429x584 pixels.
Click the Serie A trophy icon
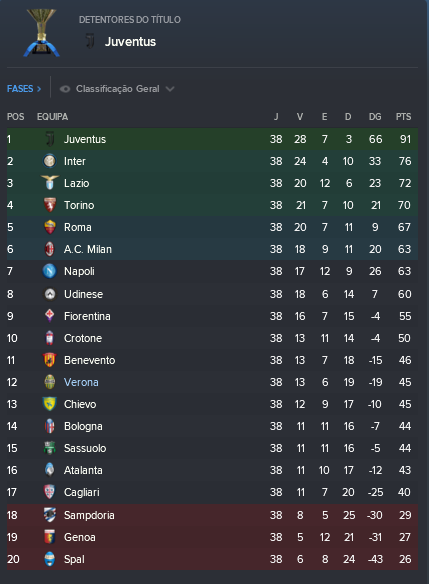point(41,33)
